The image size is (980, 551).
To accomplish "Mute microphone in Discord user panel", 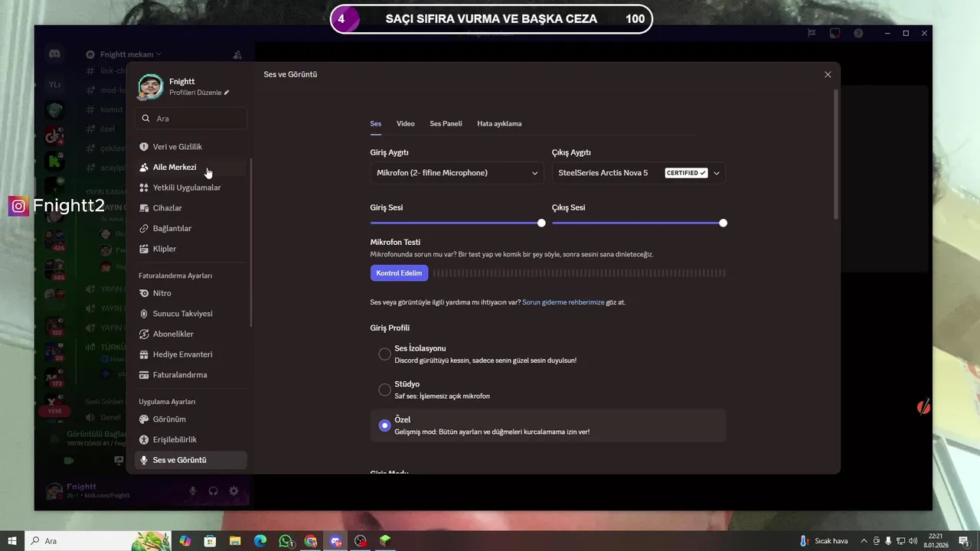I will (193, 491).
